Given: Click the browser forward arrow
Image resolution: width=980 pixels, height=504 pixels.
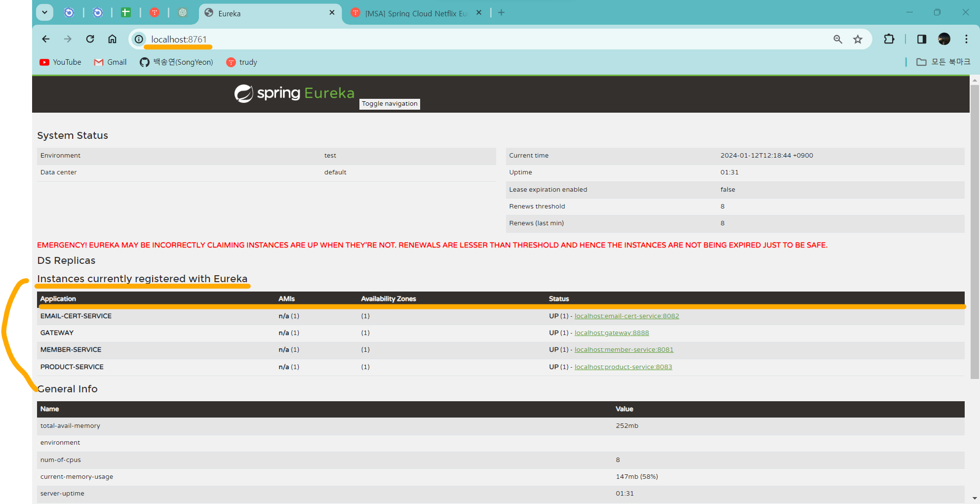Looking at the screenshot, I should 68,39.
